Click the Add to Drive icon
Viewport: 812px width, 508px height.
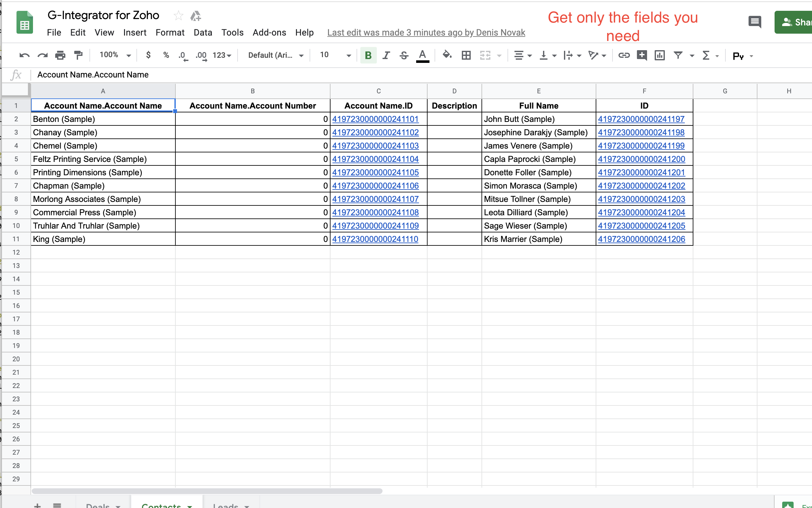click(x=196, y=16)
